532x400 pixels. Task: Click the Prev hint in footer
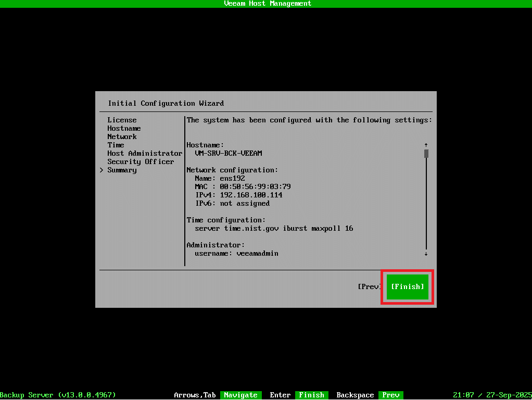click(390, 395)
